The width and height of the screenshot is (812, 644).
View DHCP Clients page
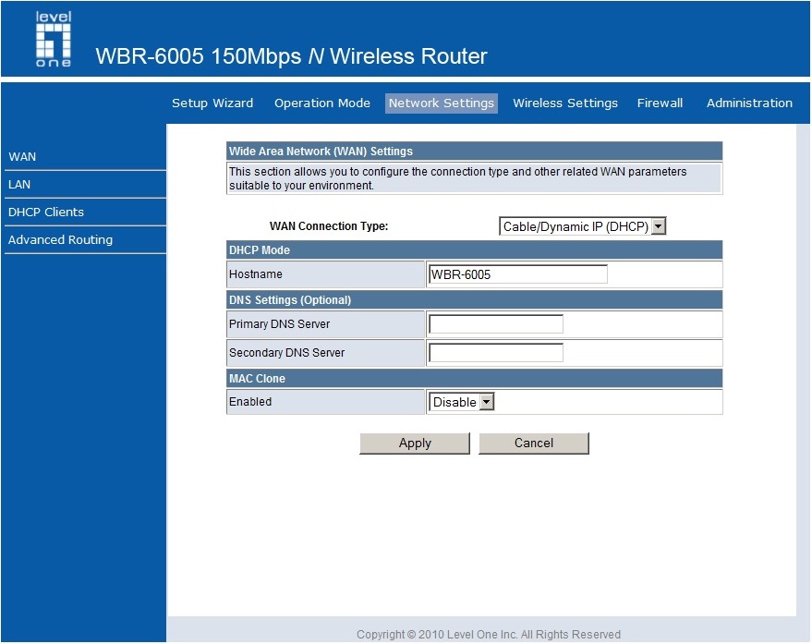pos(46,213)
